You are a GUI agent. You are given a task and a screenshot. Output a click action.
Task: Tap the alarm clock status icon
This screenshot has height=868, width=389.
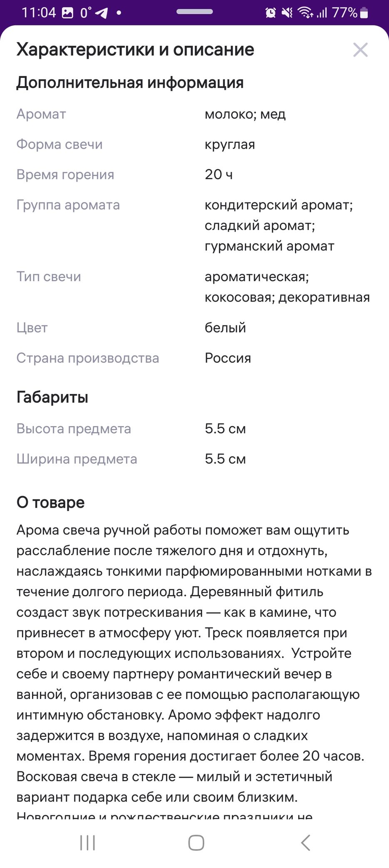point(270,13)
